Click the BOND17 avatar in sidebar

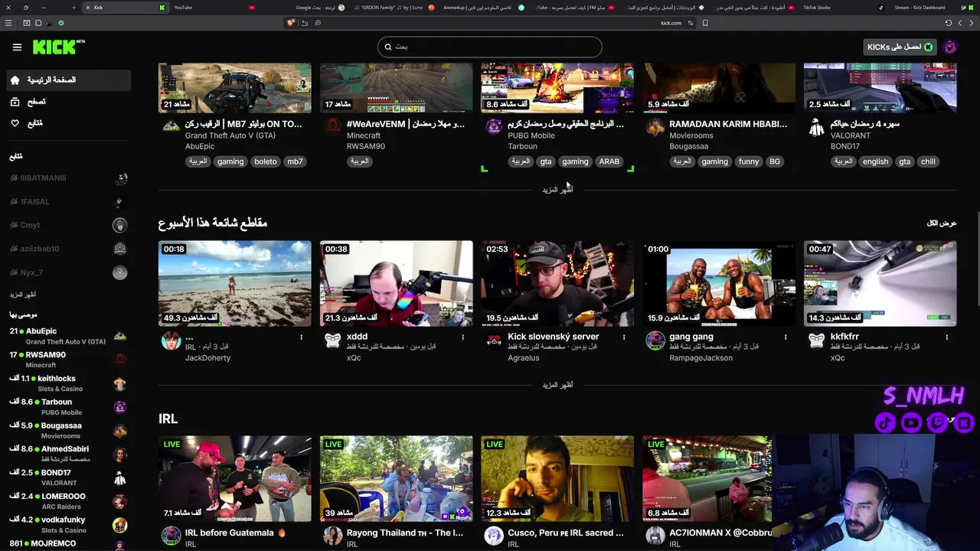tap(119, 478)
